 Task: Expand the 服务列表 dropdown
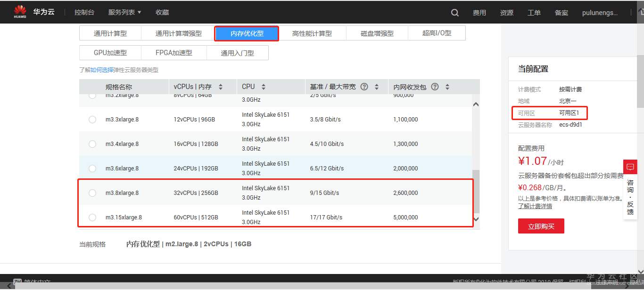[124, 12]
